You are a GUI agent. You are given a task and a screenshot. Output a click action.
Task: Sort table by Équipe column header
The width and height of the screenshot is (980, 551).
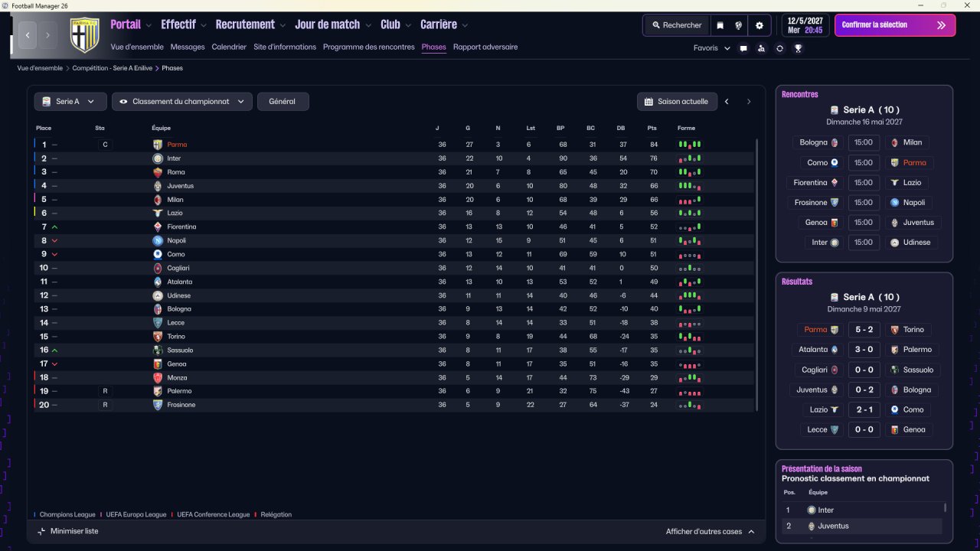(161, 128)
